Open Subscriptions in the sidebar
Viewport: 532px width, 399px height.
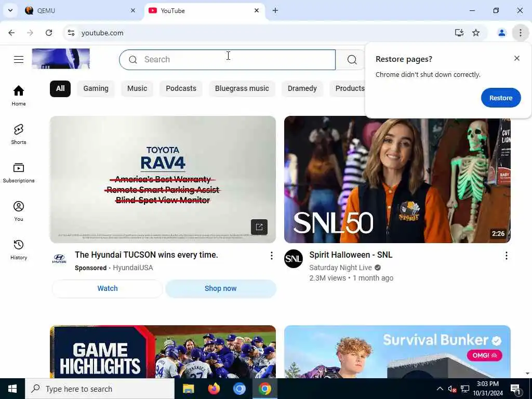coord(19,172)
